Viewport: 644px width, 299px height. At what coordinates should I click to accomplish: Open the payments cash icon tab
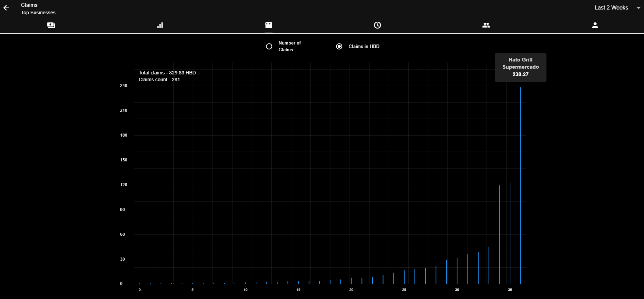coord(51,25)
